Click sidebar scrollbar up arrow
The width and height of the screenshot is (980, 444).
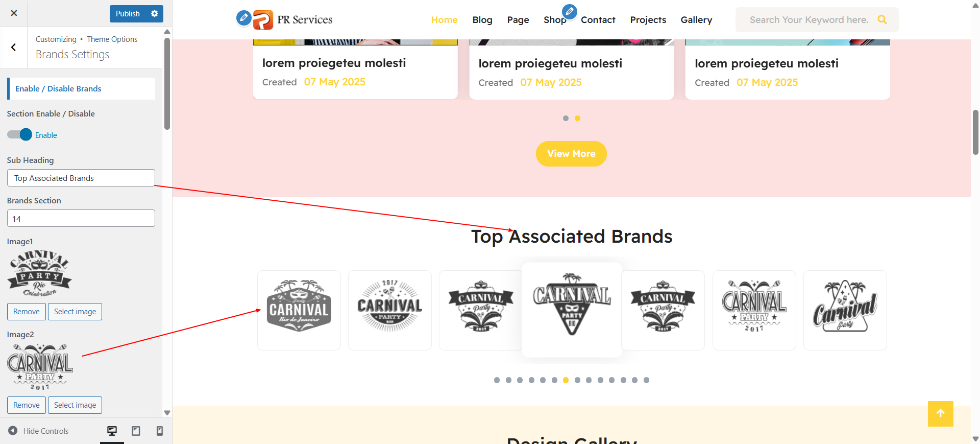167,32
